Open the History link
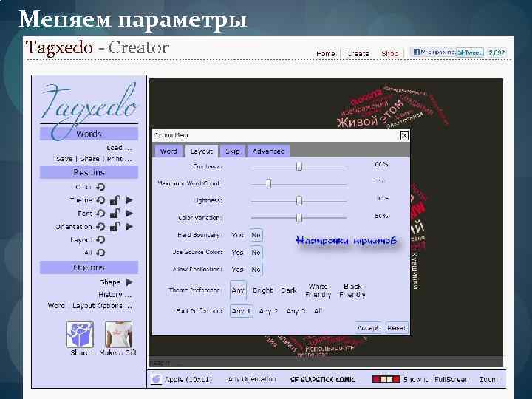 (115, 295)
